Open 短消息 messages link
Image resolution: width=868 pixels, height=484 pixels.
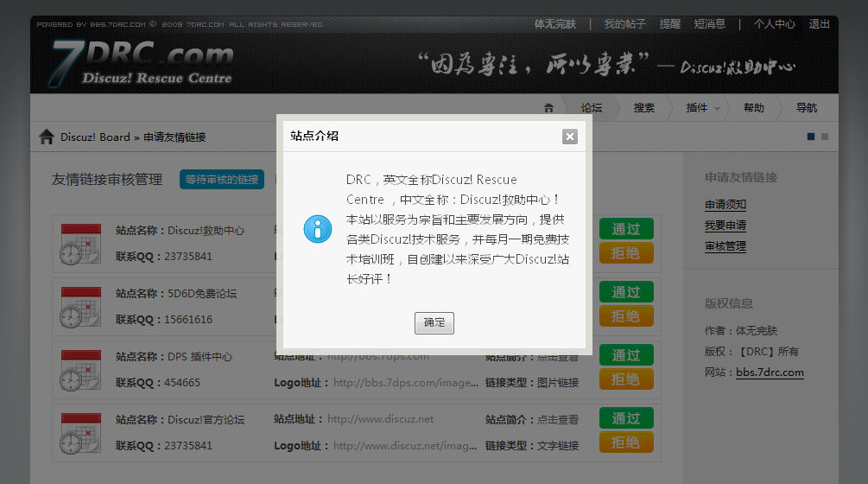coord(710,24)
